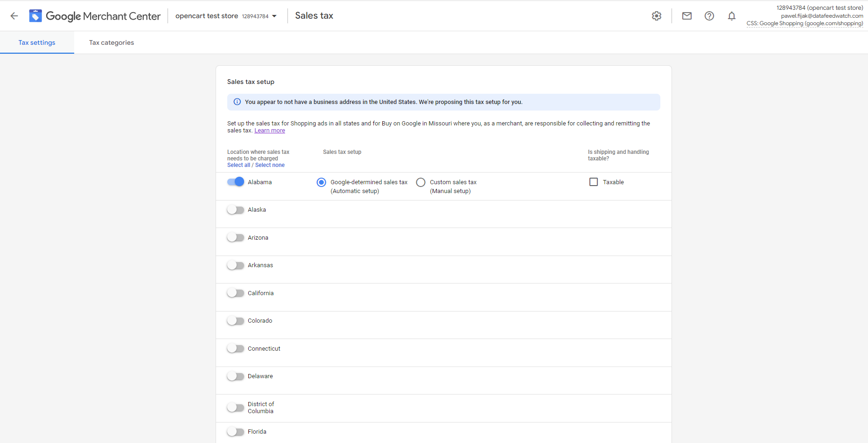Image resolution: width=868 pixels, height=443 pixels.
Task: Select the Tax settings tab
Action: [x=37, y=42]
